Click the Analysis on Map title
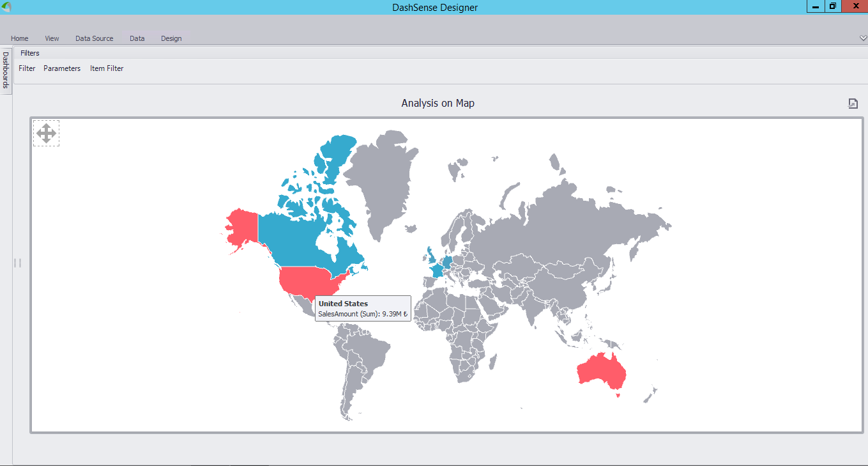This screenshot has height=466, width=868. pos(438,103)
